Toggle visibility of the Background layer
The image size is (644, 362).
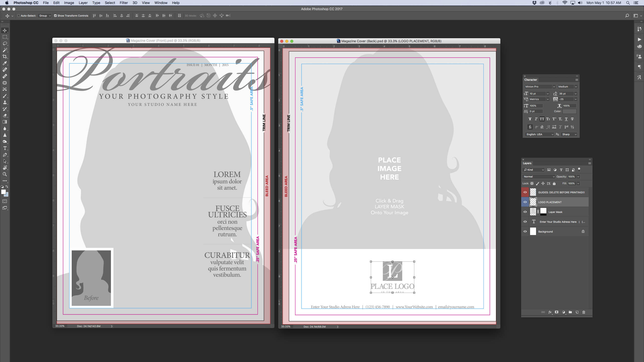coord(525,231)
